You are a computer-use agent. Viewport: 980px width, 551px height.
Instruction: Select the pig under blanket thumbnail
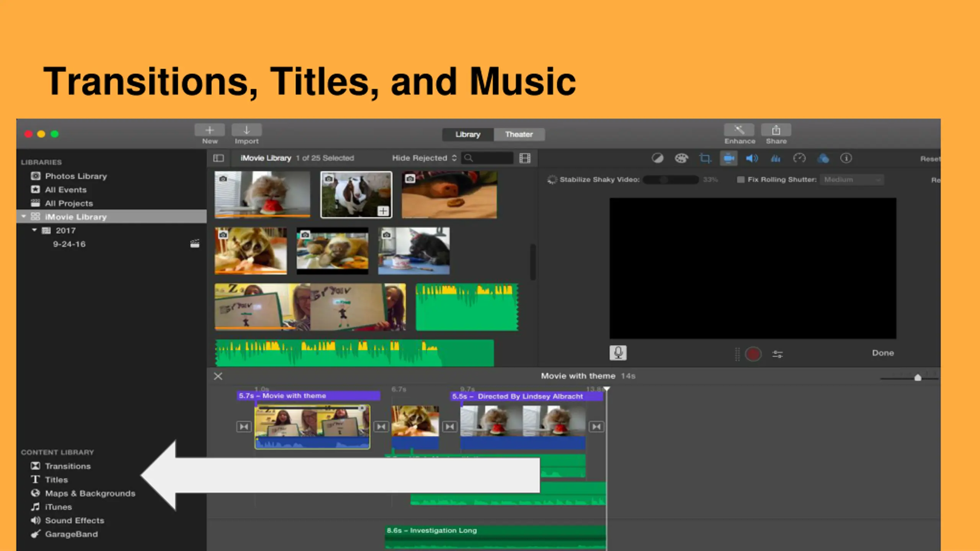pos(449,195)
